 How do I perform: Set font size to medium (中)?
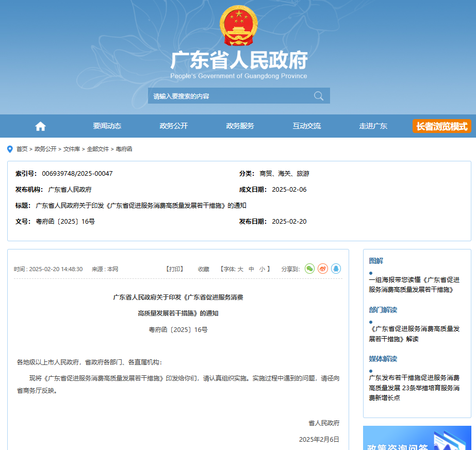(x=251, y=269)
